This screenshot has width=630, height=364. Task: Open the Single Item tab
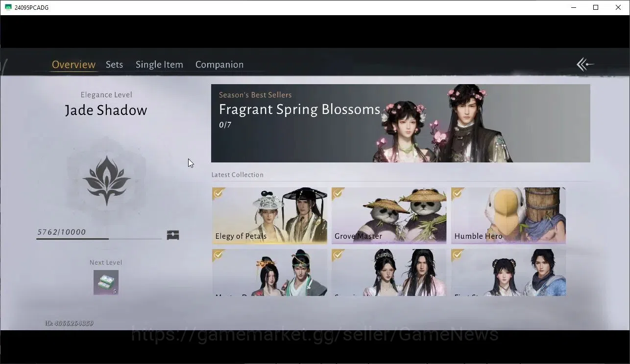click(159, 65)
